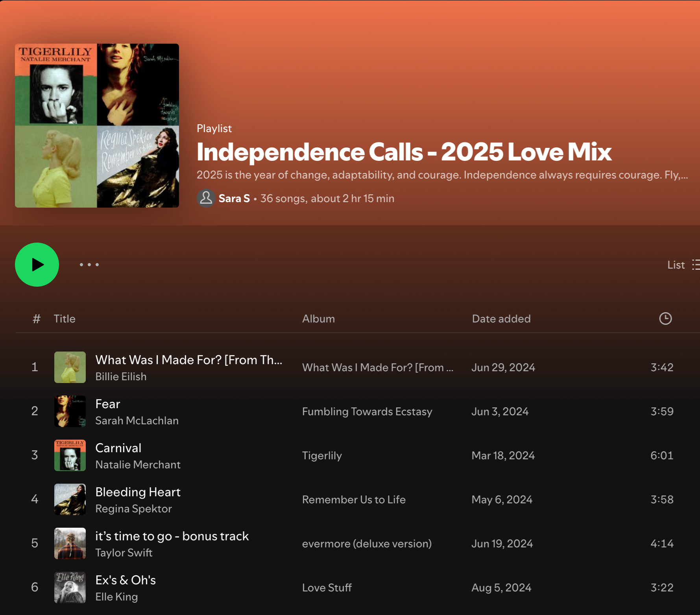Click Sara S's profile avatar icon
This screenshot has height=615, width=700.
tap(205, 198)
